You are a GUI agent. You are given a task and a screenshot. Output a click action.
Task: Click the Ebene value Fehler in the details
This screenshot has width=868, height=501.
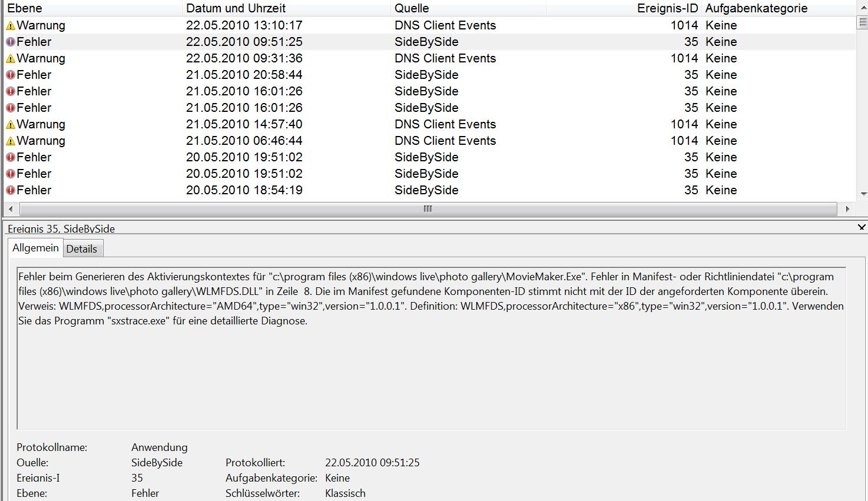click(x=145, y=493)
